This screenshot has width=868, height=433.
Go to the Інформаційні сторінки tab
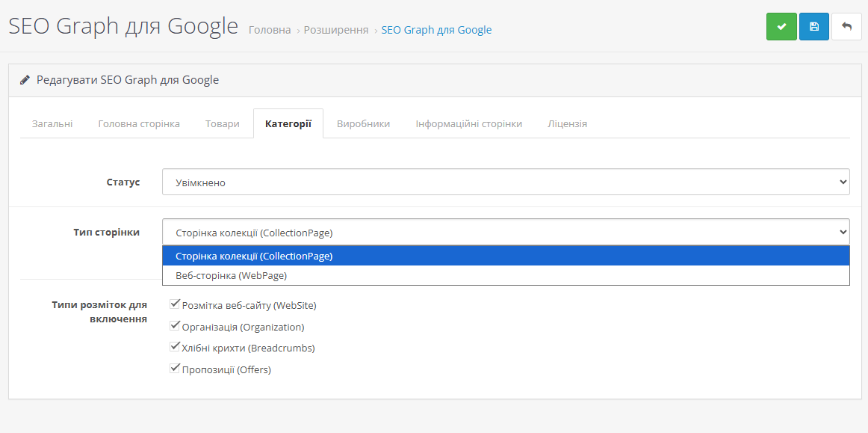coord(468,123)
